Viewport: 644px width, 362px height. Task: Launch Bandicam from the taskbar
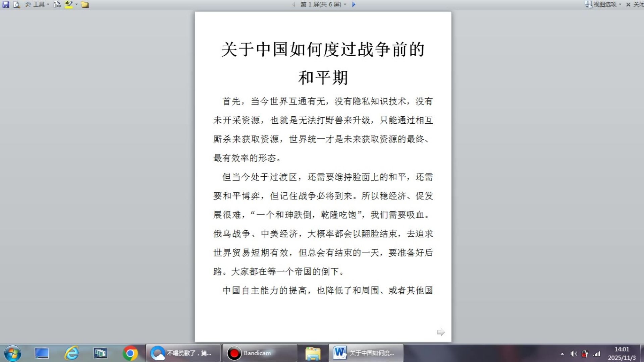259,353
